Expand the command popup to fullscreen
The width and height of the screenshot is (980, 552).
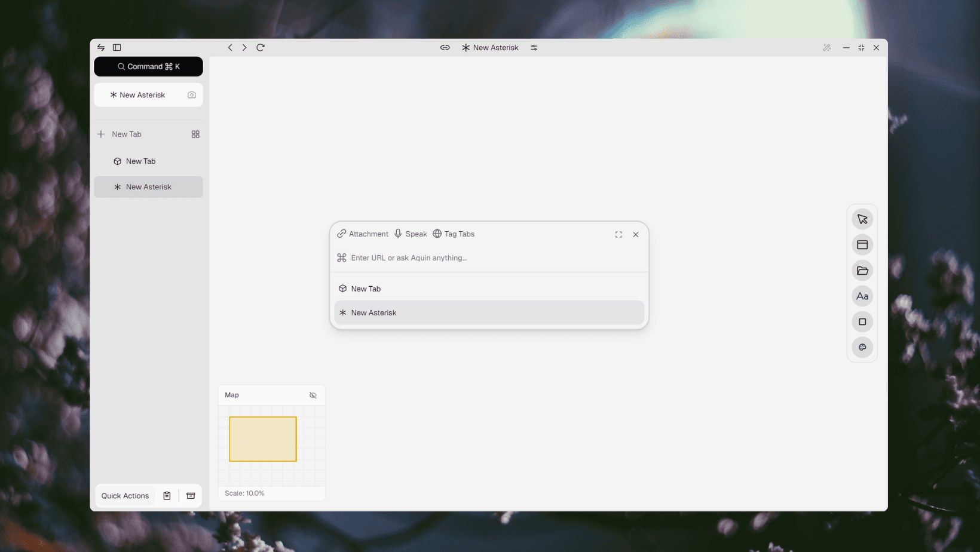pos(618,235)
